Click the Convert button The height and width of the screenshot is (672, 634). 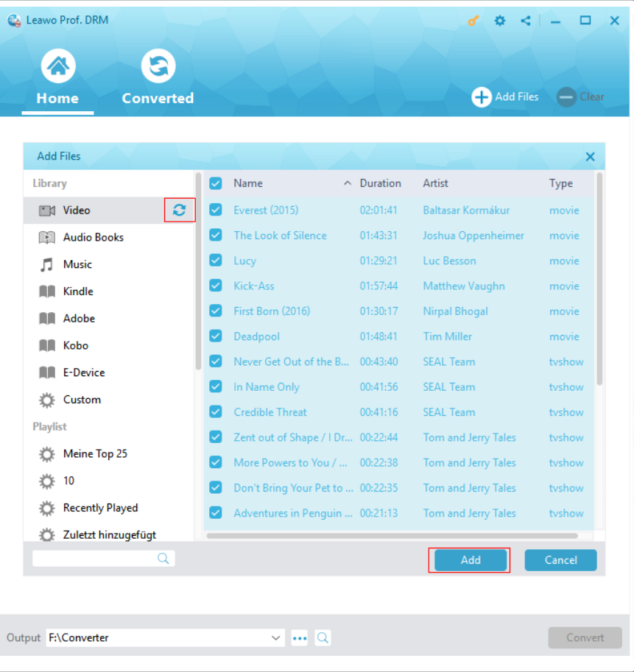pos(585,637)
